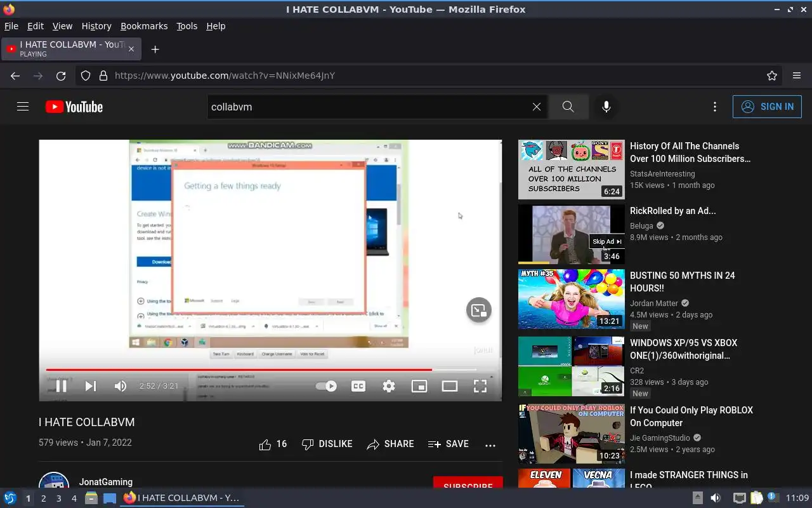Open the Firefox application hamburger menu
Image resolution: width=812 pixels, height=508 pixels.
click(797, 76)
